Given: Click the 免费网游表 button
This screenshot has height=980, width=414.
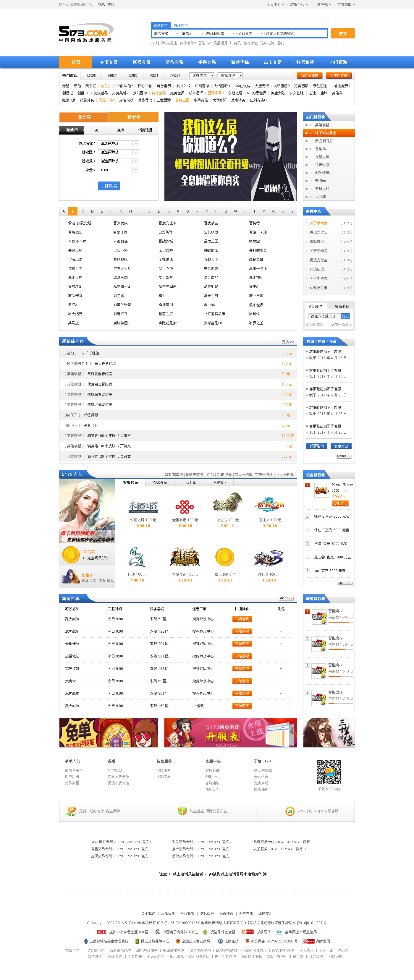Looking at the screenshot, I should pyautogui.click(x=339, y=75).
